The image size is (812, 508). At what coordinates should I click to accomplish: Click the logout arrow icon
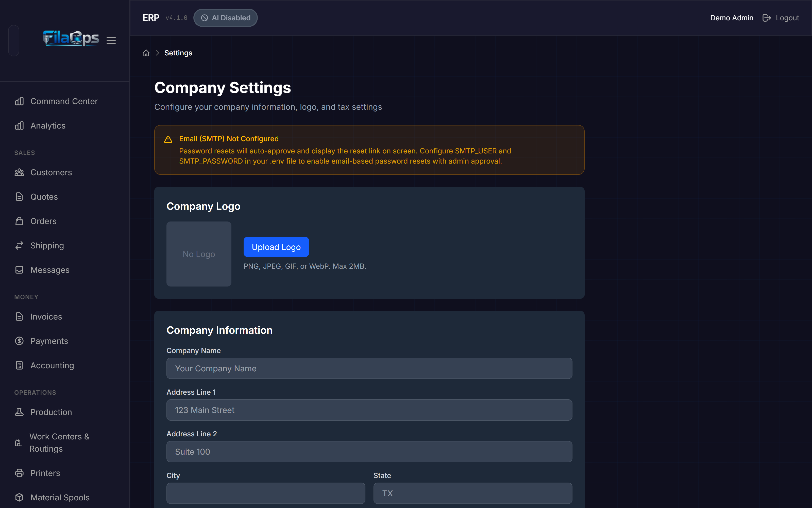[x=767, y=18]
